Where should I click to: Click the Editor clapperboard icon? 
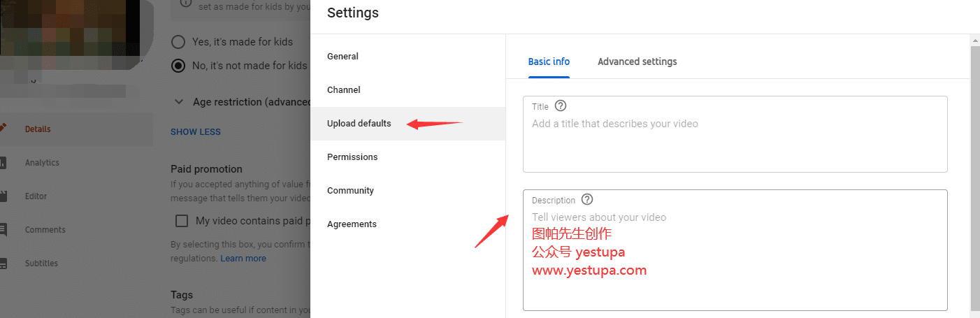pyautogui.click(x=3, y=196)
